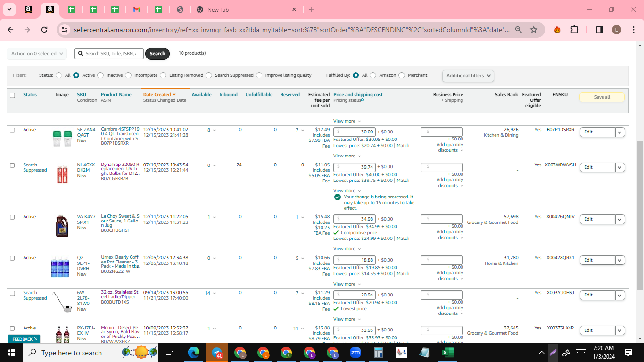Click the Save all button
This screenshot has width=644, height=362.
pyautogui.click(x=602, y=97)
